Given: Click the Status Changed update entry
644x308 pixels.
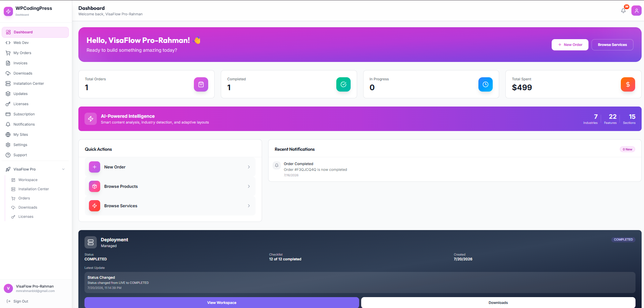Looking at the screenshot, I should click(x=360, y=282).
